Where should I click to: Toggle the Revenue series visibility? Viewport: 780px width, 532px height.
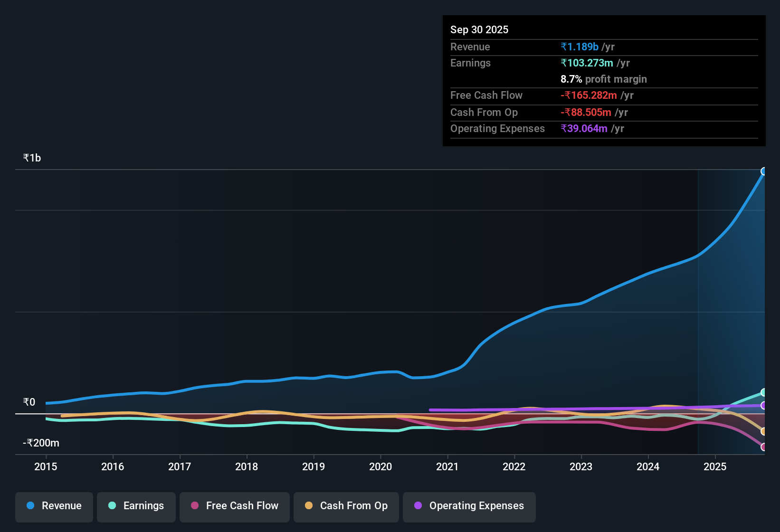click(54, 506)
